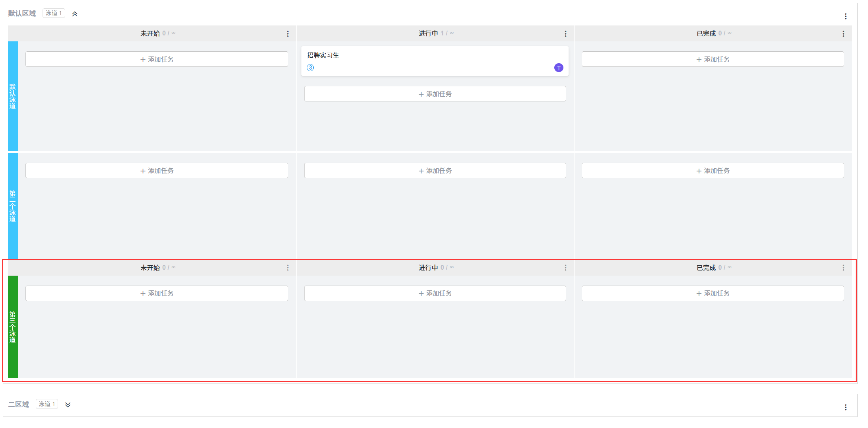This screenshot has width=868, height=428.
Task: Open the lower 已完成 column's options menu
Action: pyautogui.click(x=843, y=268)
